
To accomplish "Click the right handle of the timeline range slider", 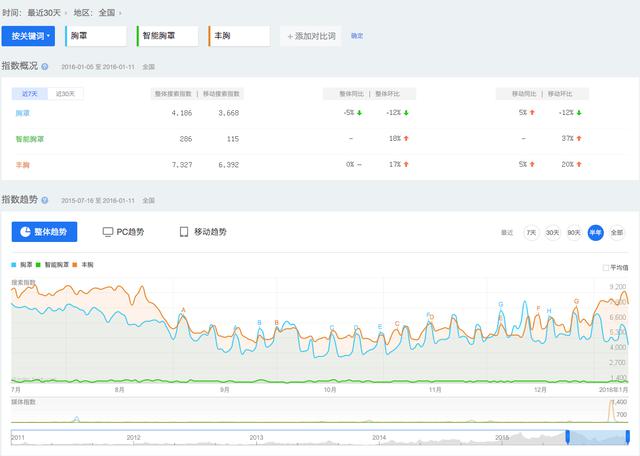I will (x=628, y=437).
